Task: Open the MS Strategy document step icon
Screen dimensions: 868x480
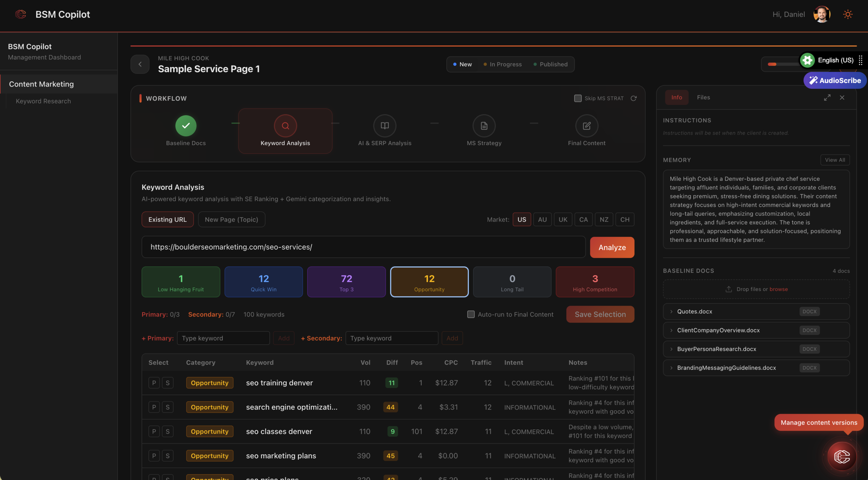Action: pos(484,126)
